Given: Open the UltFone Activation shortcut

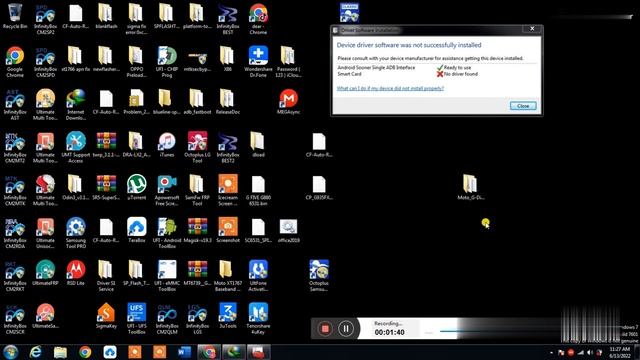Looking at the screenshot, I should (x=258, y=276).
